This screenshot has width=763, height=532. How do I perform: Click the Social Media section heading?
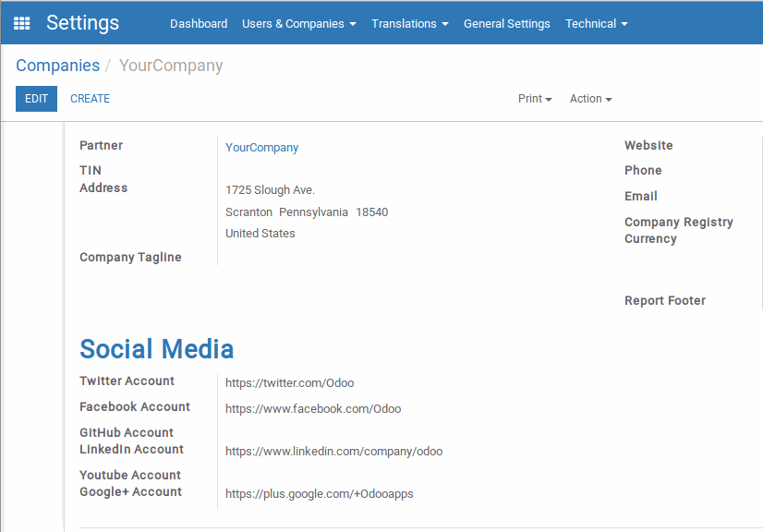coord(157,349)
